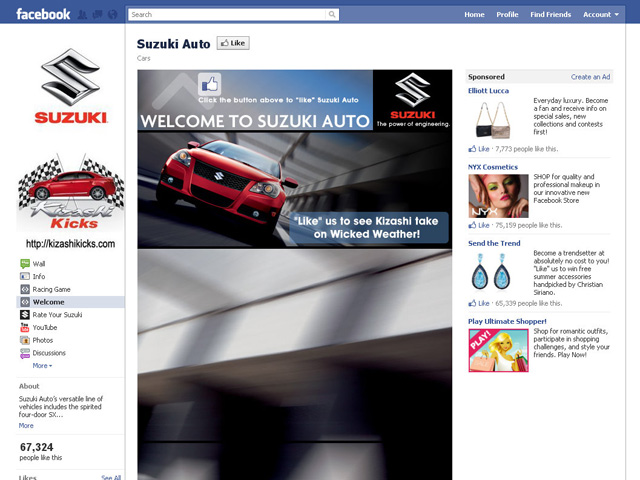This screenshot has height=480, width=640.
Task: Click See All next to Likes
Action: click(111, 477)
